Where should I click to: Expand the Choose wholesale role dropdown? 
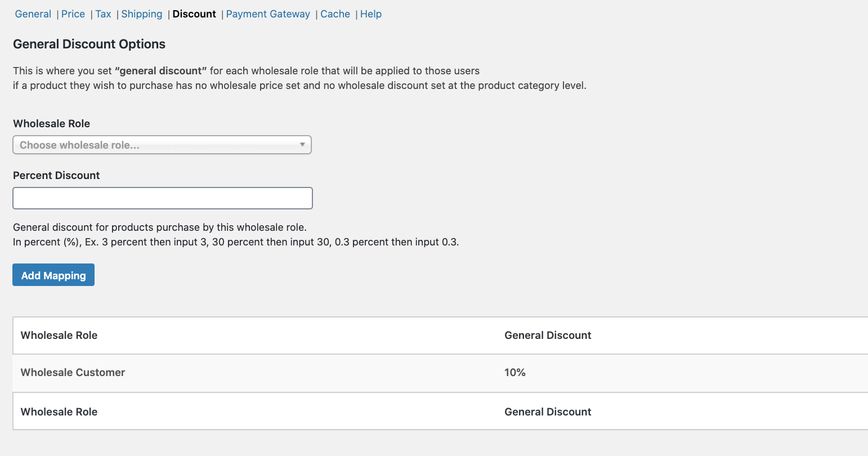point(162,145)
